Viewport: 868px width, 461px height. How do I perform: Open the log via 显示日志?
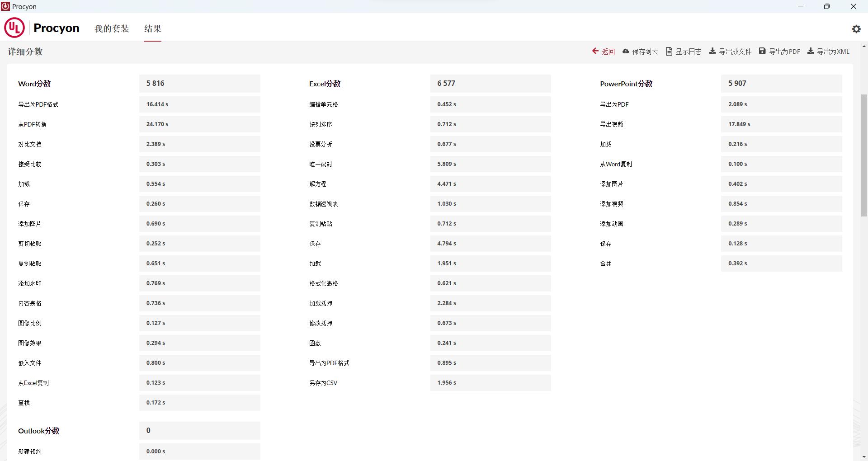(683, 52)
